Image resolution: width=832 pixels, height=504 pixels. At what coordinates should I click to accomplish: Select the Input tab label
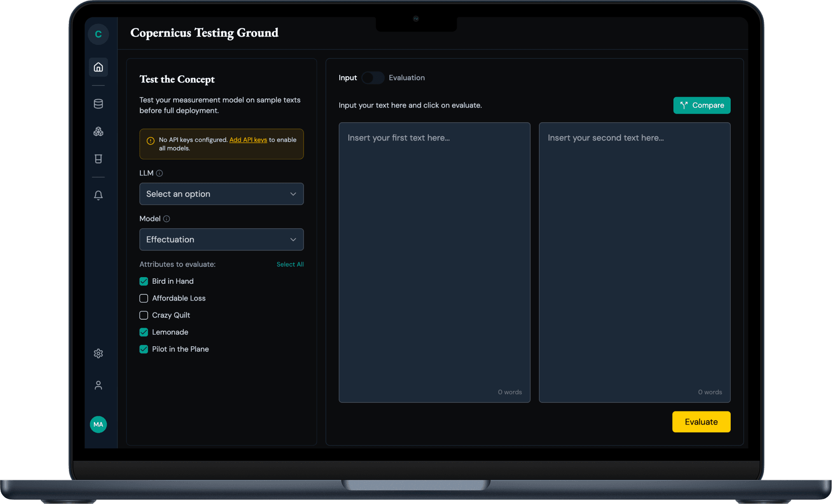[348, 78]
